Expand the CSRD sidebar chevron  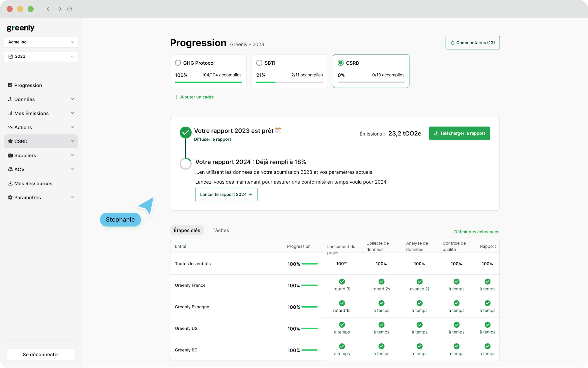72,141
